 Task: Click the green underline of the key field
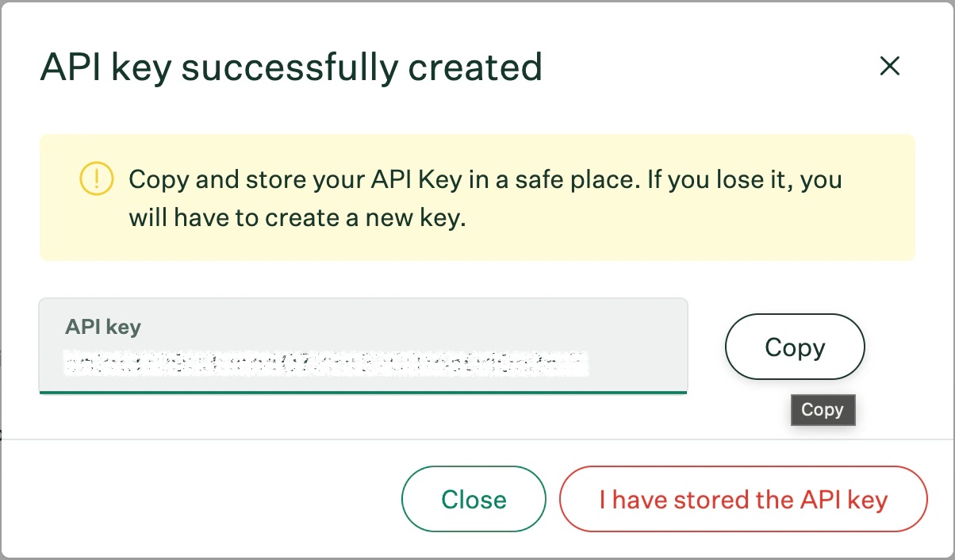363,390
